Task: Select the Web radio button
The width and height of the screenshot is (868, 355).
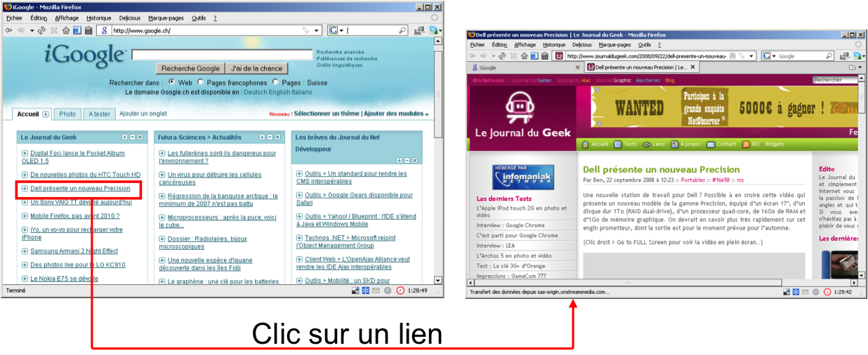Action: point(171,82)
